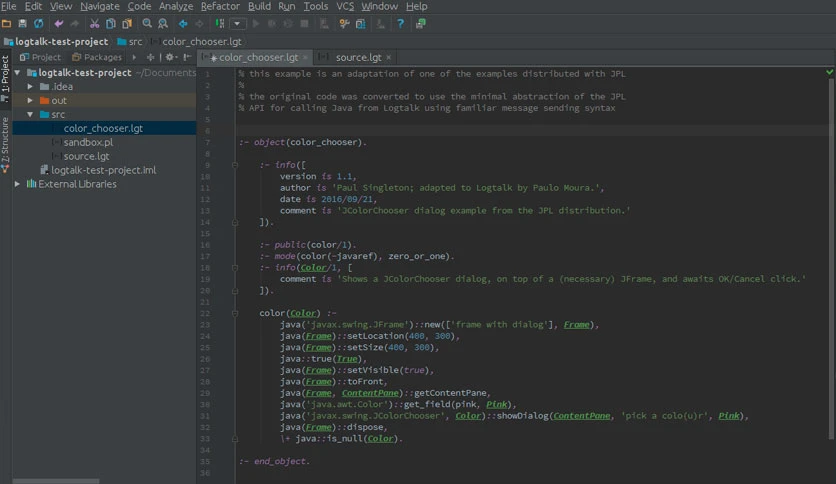Open the Edit menu
The height and width of the screenshot is (484, 836).
(x=33, y=6)
